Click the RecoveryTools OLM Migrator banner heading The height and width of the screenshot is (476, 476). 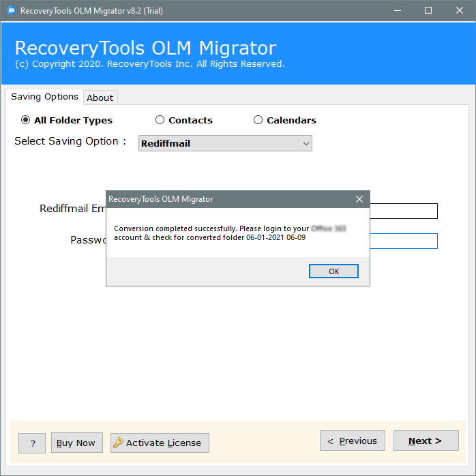(146, 48)
